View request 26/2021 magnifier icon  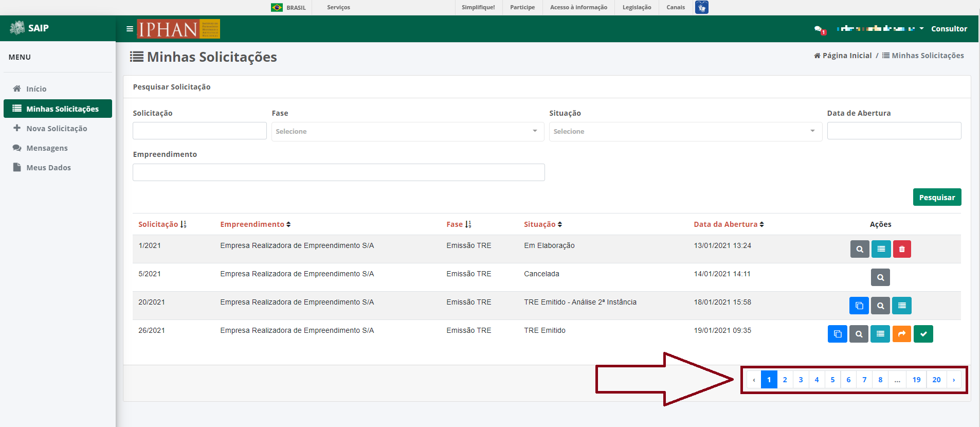pos(859,334)
